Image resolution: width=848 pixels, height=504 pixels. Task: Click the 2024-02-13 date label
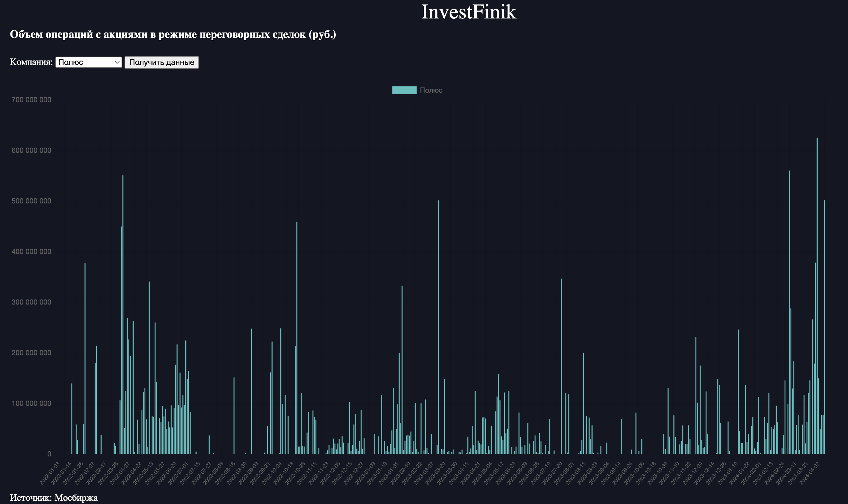(x=763, y=473)
